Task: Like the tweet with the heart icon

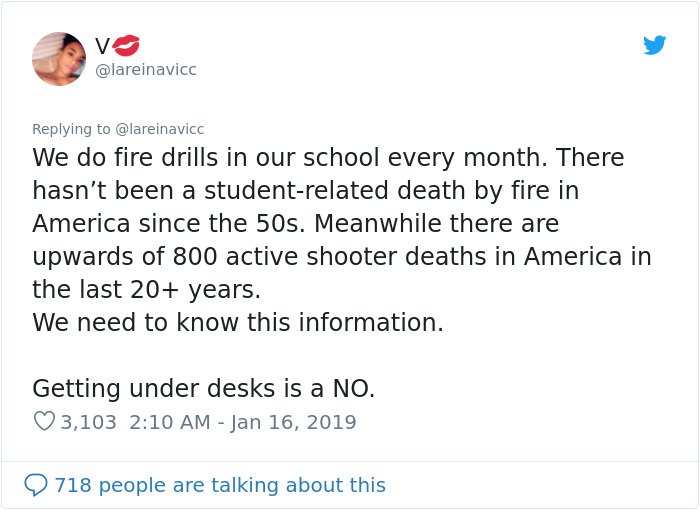Action: coord(44,422)
